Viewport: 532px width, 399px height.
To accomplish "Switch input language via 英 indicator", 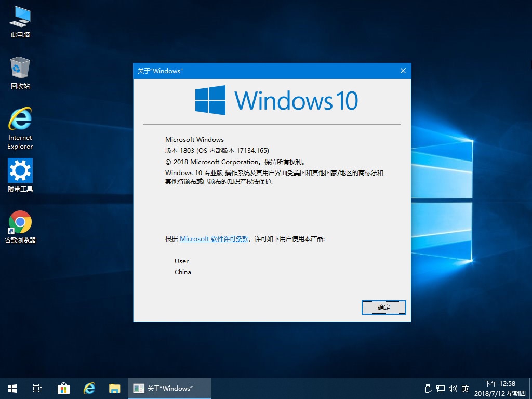I will pos(465,389).
